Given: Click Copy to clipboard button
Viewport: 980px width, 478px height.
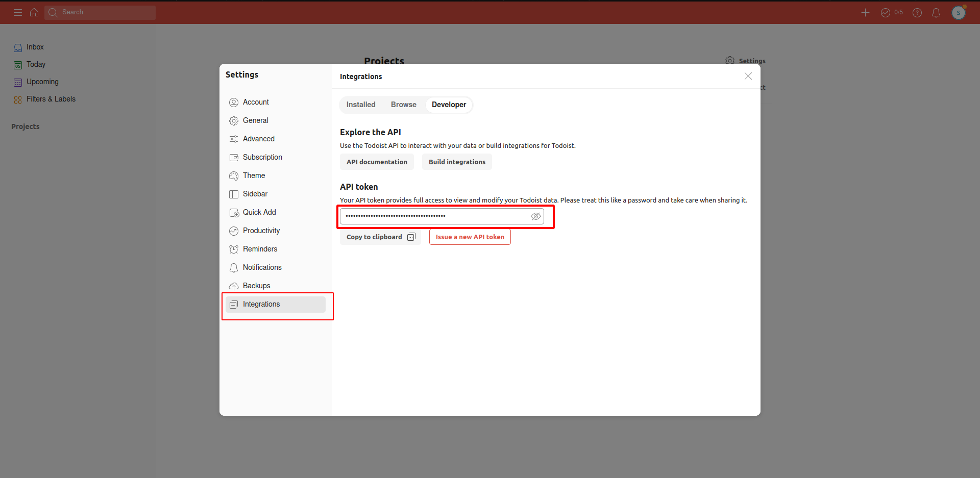Looking at the screenshot, I should (380, 237).
